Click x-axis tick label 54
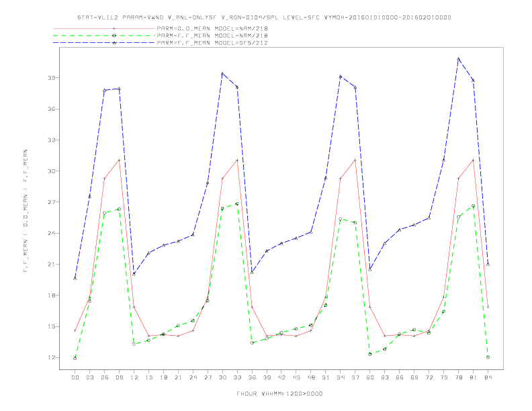The width and height of the screenshot is (532, 411). 341,377
